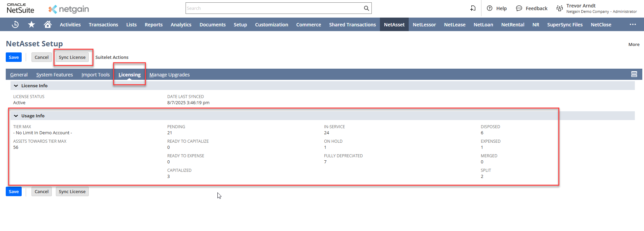Switch to the Import Tools tab

pos(95,75)
